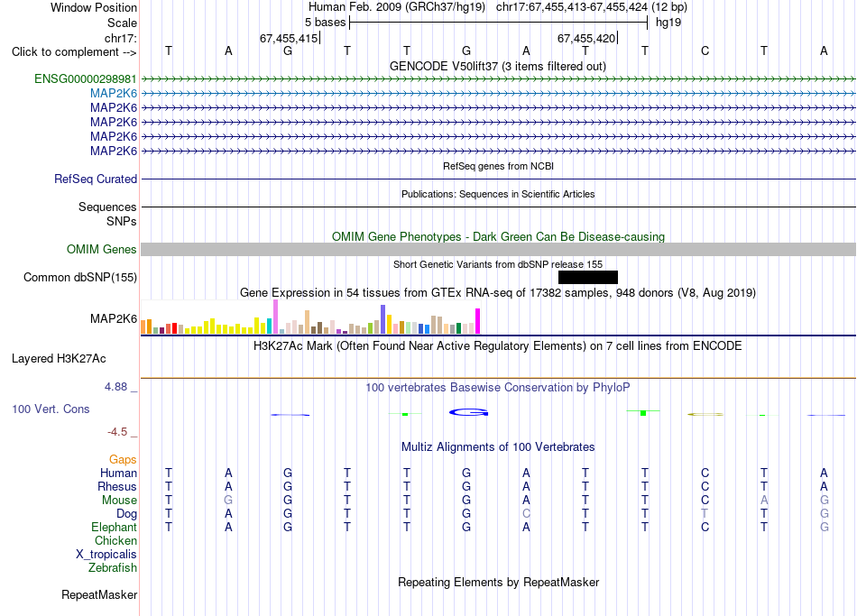The height and width of the screenshot is (616, 857).
Task: Open the 100 Vert. Cons label
Action: pyautogui.click(x=51, y=409)
